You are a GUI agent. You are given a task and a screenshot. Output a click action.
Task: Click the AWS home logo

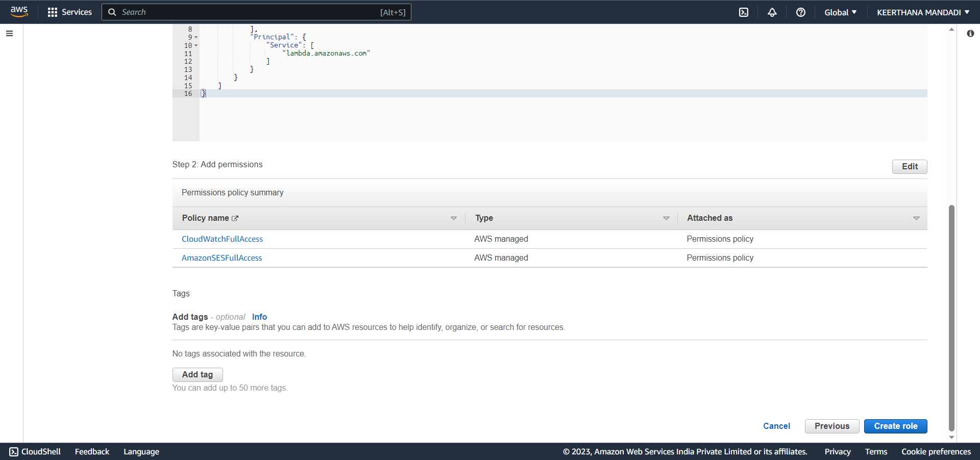coord(19,12)
